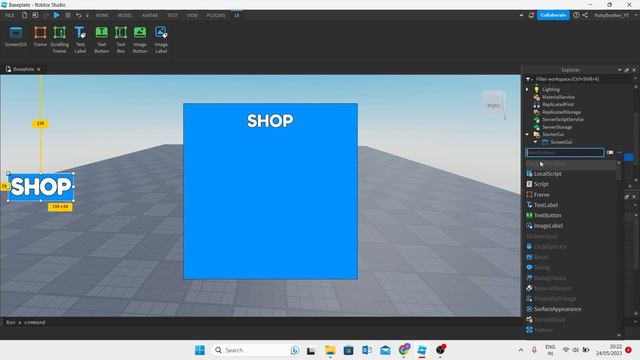This screenshot has width=640, height=360.
Task: Choose SurfaceAppearance from insert object list
Action: coord(557,309)
